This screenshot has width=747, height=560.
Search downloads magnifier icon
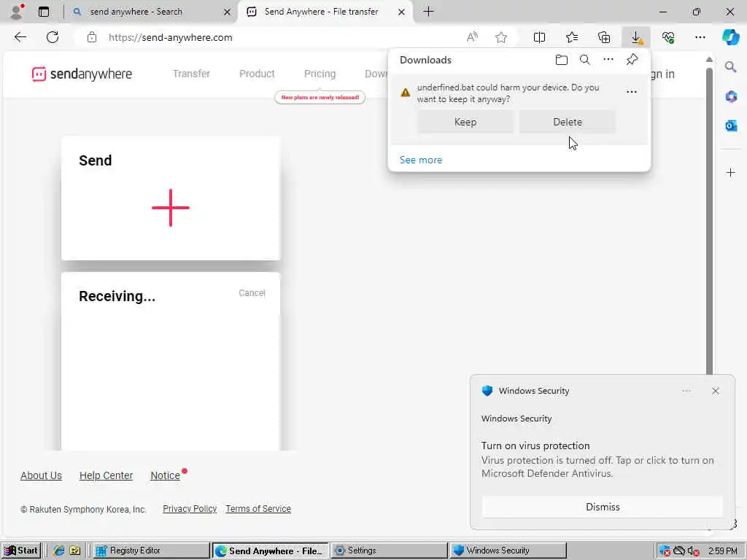[585, 60]
